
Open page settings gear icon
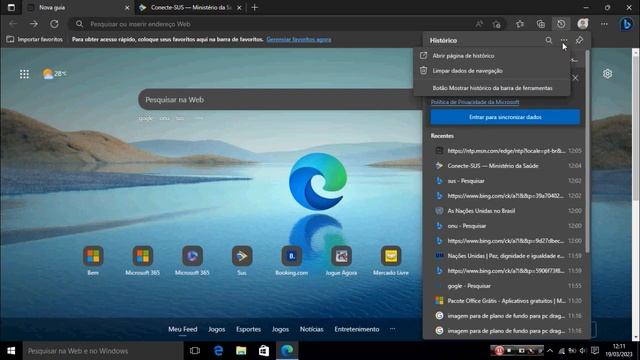607,74
